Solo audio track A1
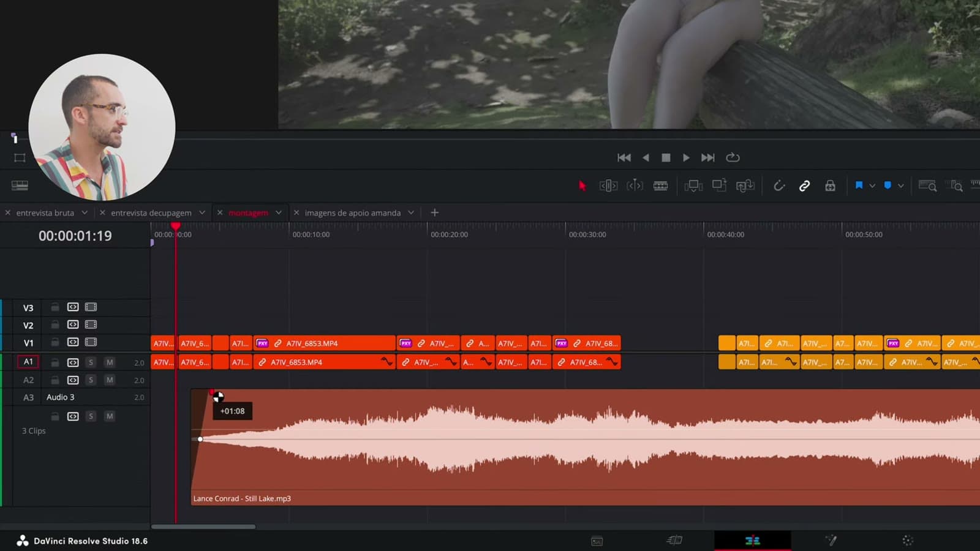The width and height of the screenshot is (980, 551). coord(91,362)
